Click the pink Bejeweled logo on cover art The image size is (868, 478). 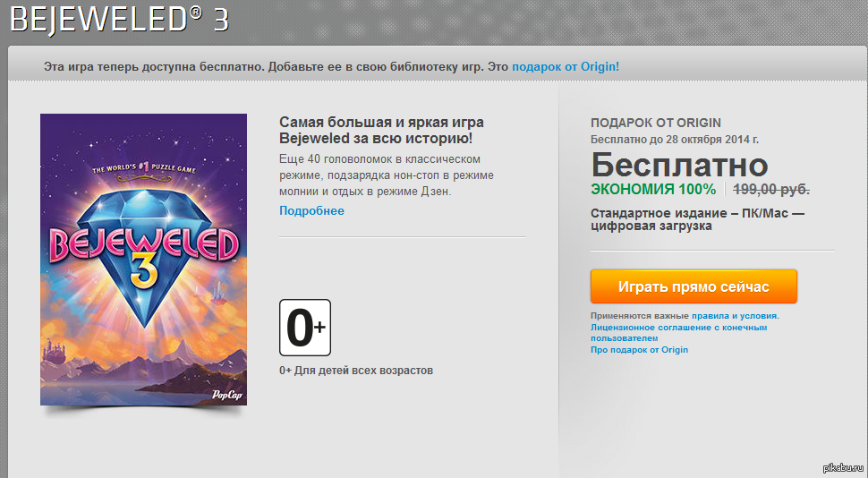click(x=144, y=244)
